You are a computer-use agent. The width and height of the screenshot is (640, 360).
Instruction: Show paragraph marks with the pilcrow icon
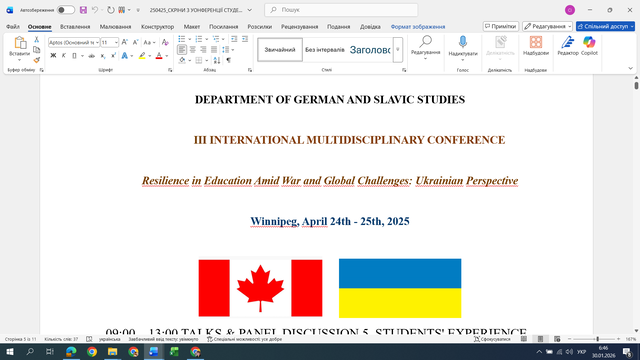pyautogui.click(x=229, y=60)
